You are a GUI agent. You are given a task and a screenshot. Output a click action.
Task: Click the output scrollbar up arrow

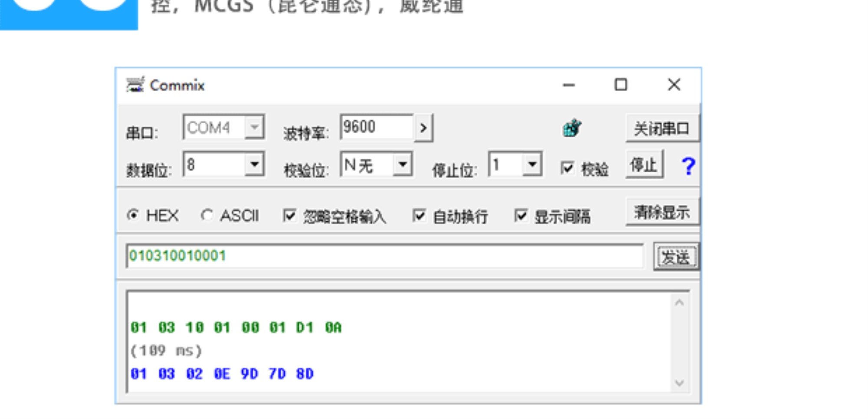[x=680, y=303]
